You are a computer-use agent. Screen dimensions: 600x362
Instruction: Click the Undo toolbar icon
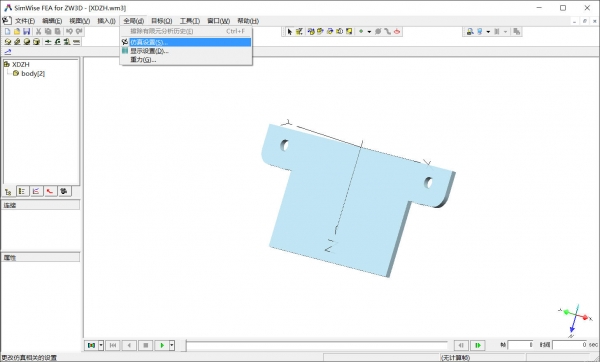click(69, 31)
